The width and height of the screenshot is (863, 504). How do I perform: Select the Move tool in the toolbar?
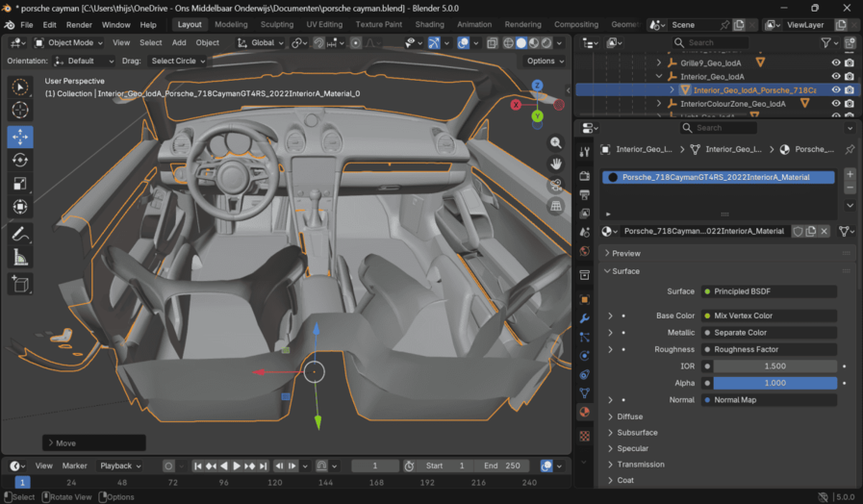click(20, 137)
